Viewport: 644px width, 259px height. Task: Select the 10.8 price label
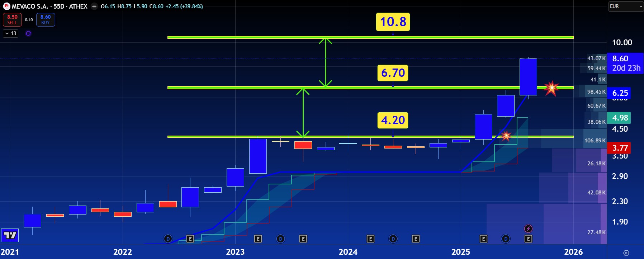coord(393,22)
